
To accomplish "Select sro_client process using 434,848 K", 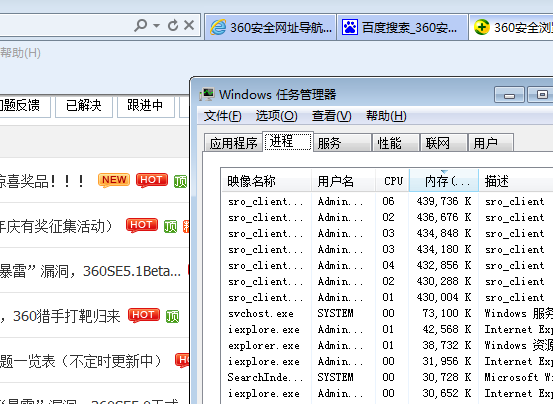I will pyautogui.click(x=387, y=233).
